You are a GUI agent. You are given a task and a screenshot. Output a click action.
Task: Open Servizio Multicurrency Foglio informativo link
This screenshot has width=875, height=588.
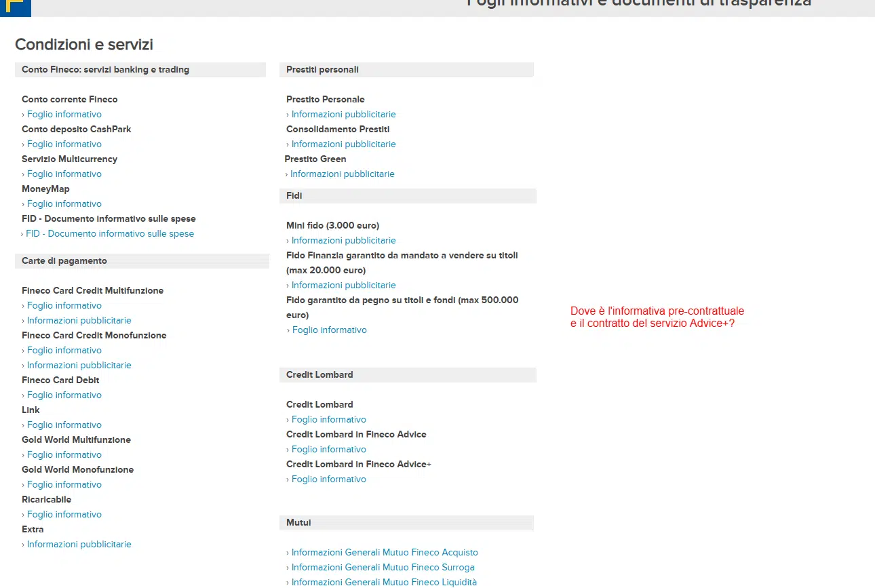[64, 174]
